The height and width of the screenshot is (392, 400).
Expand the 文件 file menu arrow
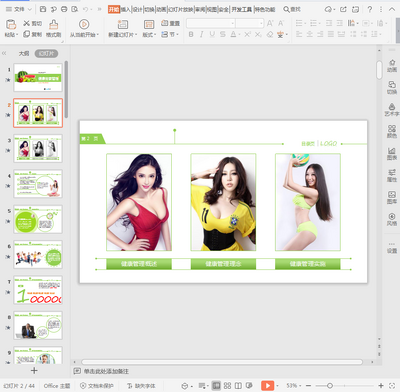[x=30, y=9]
